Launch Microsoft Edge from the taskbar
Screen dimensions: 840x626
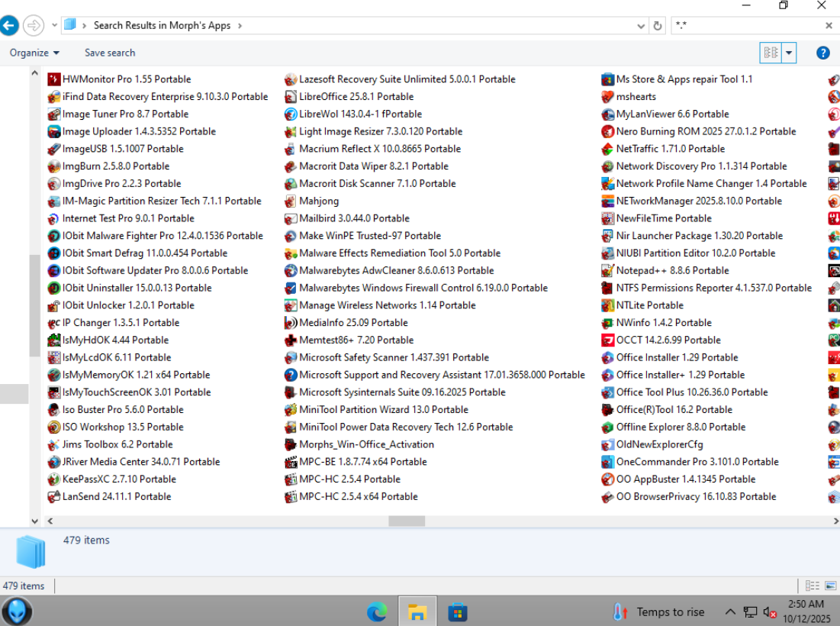[x=377, y=611]
